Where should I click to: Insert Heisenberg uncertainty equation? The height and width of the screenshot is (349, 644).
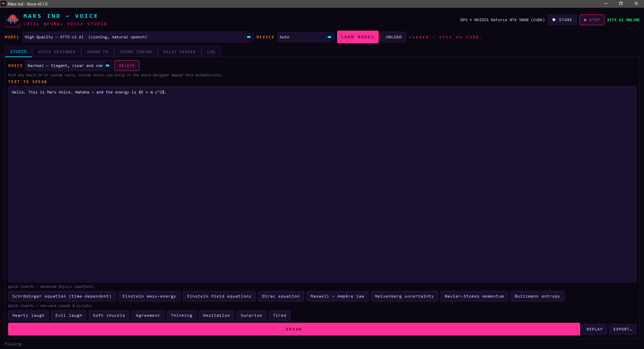click(405, 296)
